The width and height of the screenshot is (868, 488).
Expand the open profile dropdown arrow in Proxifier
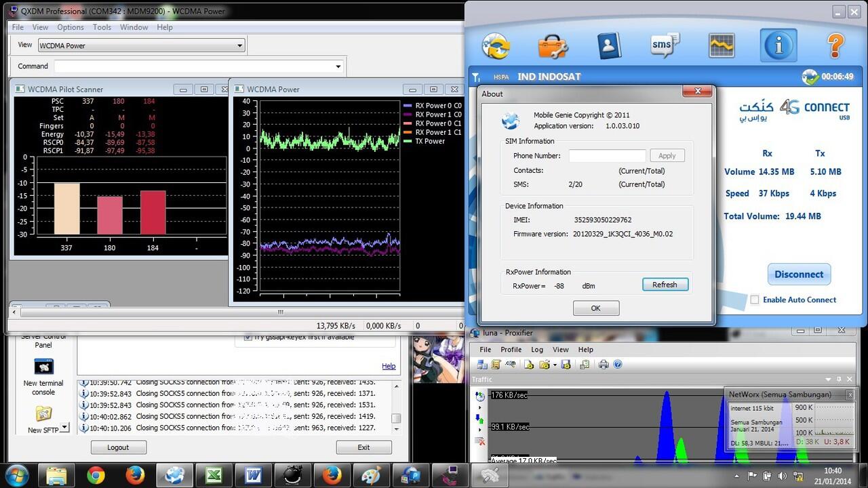point(555,365)
